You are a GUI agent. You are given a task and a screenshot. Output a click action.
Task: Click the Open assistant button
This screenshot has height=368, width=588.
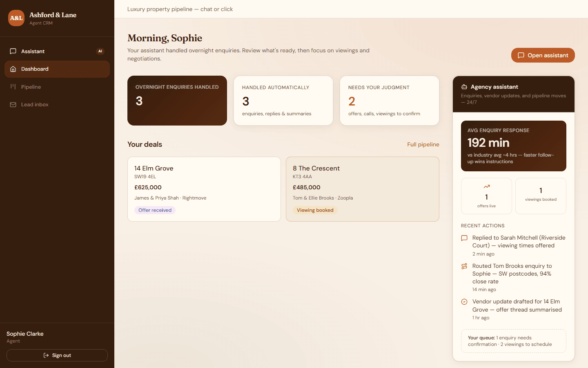click(543, 55)
